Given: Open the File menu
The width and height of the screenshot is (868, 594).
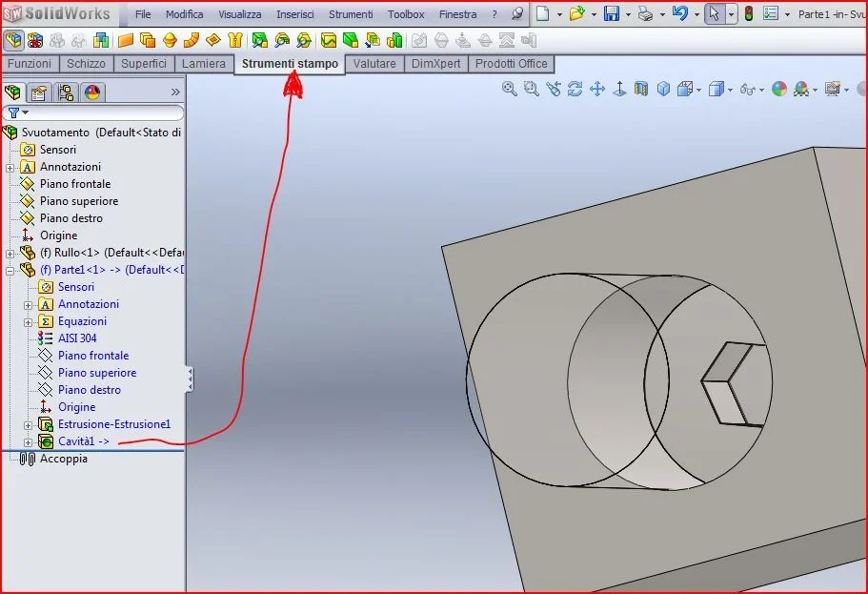Looking at the screenshot, I should point(143,14).
